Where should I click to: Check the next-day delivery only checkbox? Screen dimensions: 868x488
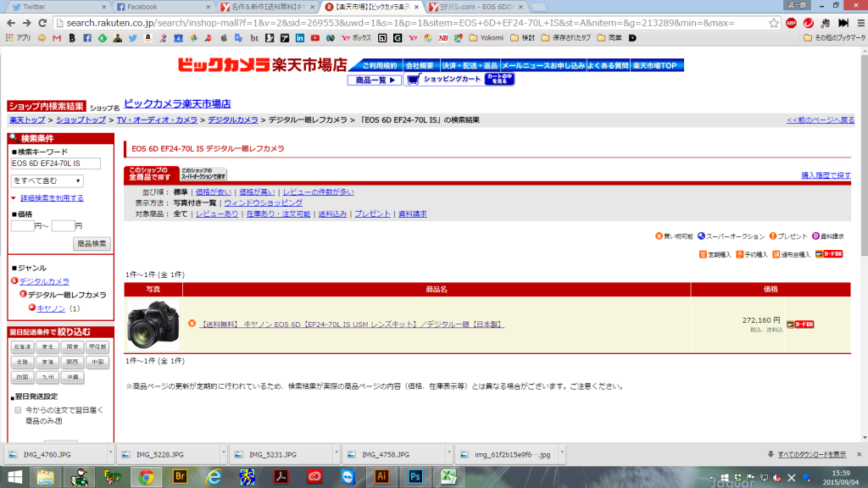coord(18,410)
